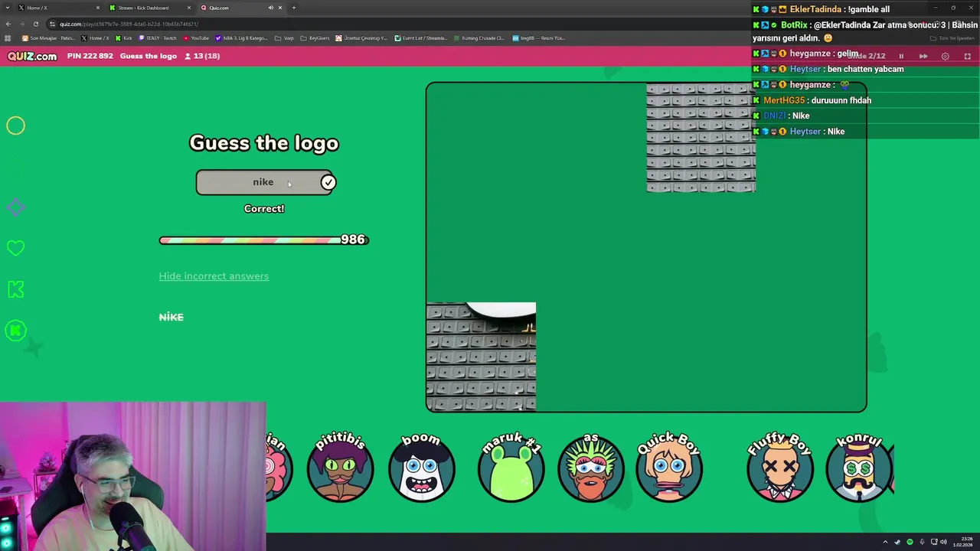The height and width of the screenshot is (551, 980).
Task: Skip forward to the next slide
Action: [923, 56]
